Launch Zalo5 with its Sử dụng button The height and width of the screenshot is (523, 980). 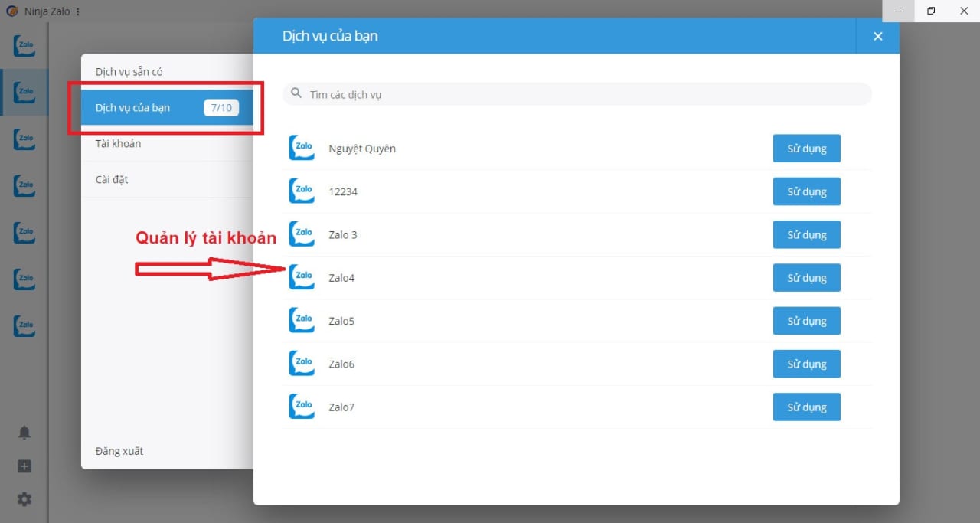coord(807,321)
